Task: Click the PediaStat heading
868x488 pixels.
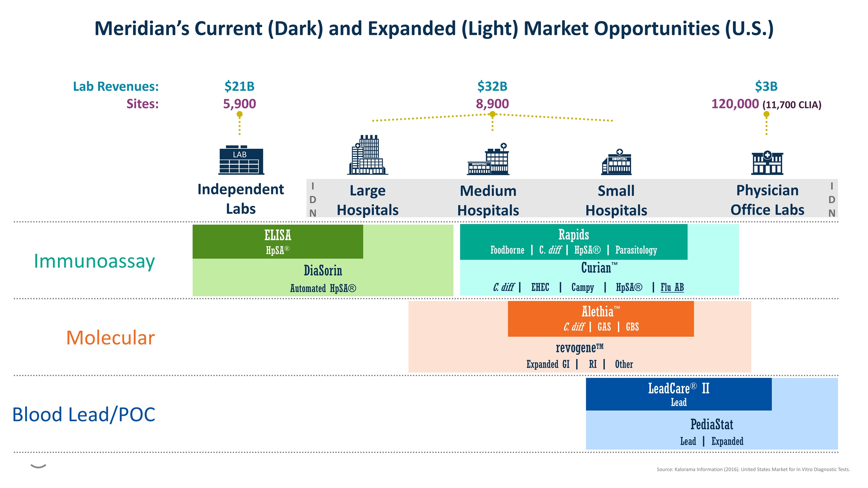Action: (712, 425)
